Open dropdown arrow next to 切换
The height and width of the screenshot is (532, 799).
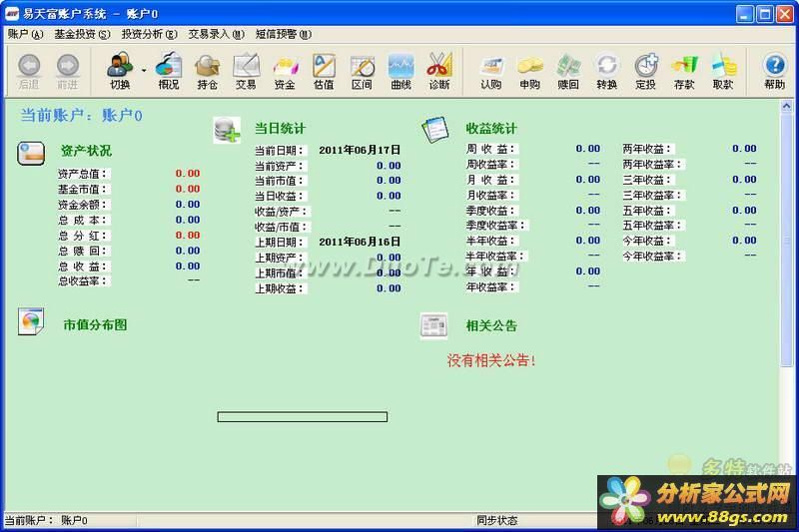pos(144,71)
